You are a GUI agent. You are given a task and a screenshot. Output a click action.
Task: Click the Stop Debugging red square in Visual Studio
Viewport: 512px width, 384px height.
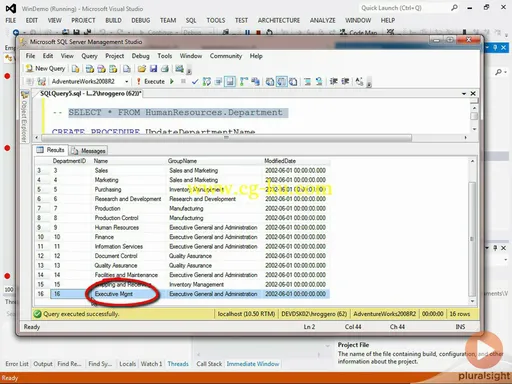[x=258, y=32]
